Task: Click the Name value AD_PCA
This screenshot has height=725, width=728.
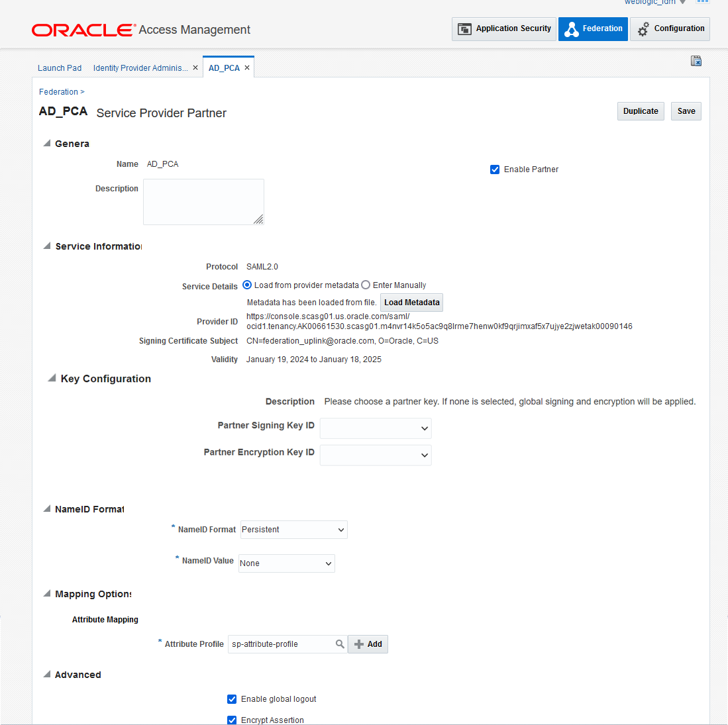Action: point(162,164)
